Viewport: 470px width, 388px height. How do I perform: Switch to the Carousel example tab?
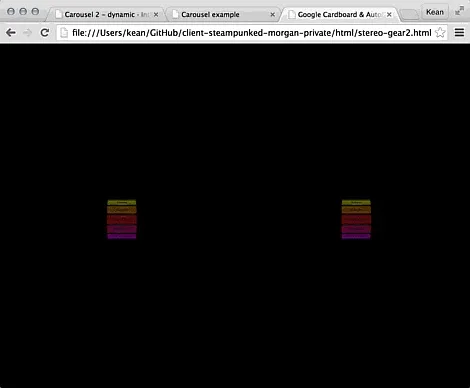coord(223,14)
